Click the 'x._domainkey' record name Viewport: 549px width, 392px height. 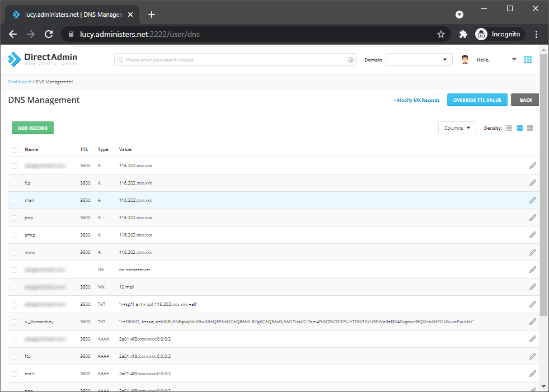(x=39, y=322)
